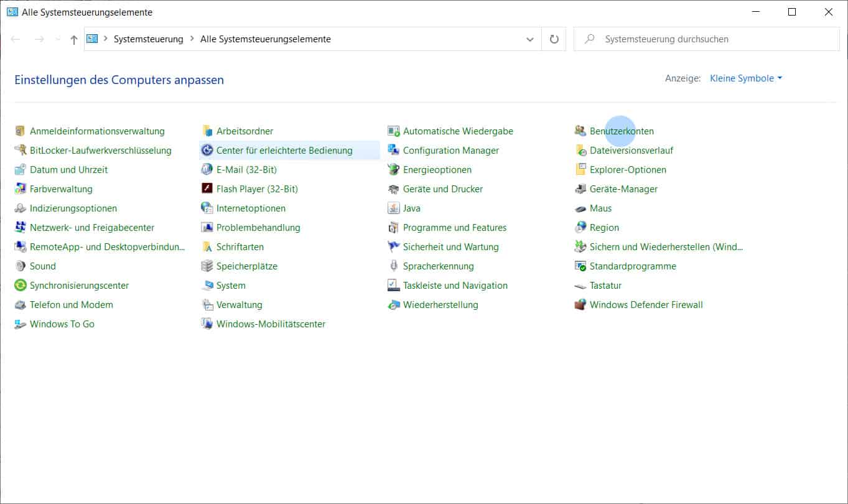The image size is (848, 504).
Task: Click the refresh button in address bar
Action: (554, 39)
